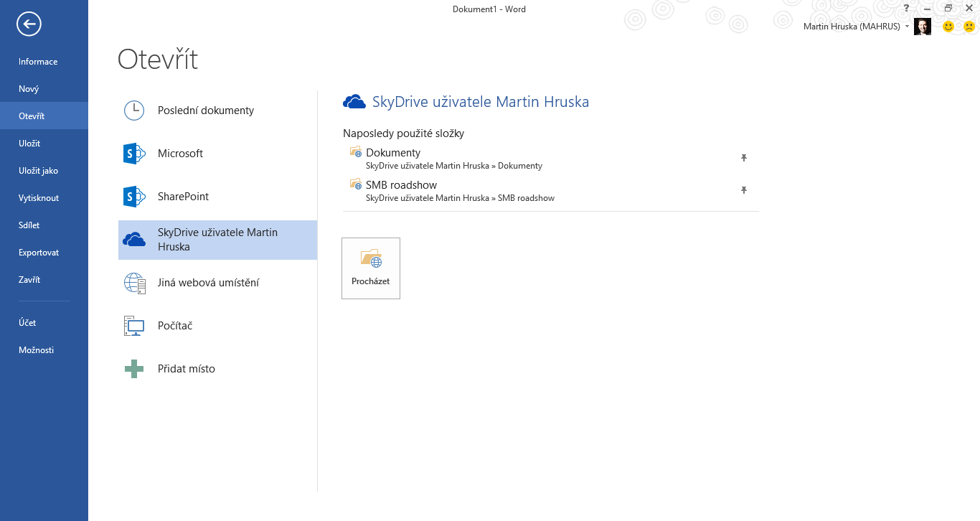Click Zavřít to close the document
The image size is (980, 521).
(29, 280)
